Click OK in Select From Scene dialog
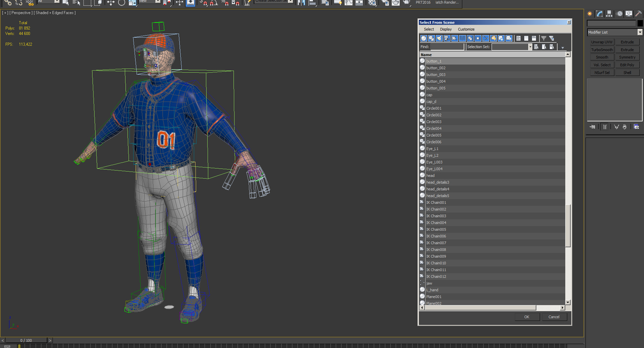The image size is (644, 348). [527, 317]
